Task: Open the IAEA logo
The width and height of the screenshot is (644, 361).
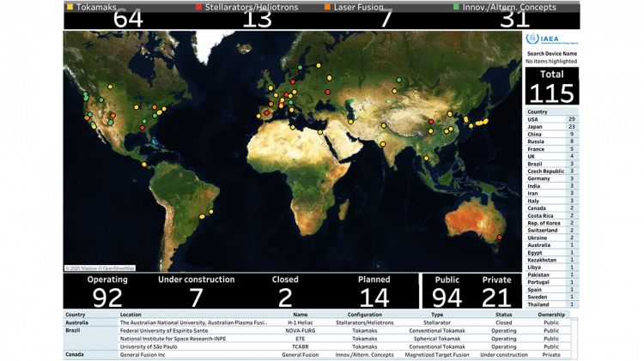Action: coord(552,39)
